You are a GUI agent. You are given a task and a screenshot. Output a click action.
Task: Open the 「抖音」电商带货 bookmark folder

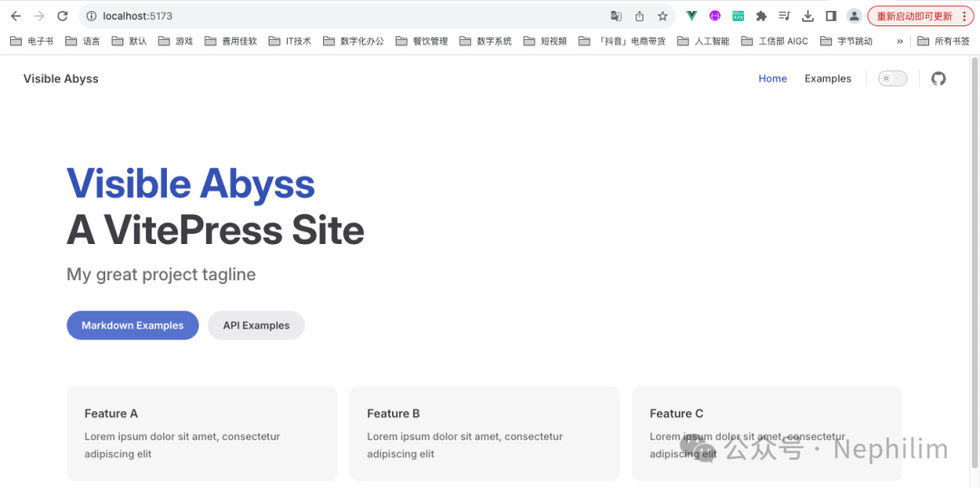click(622, 41)
